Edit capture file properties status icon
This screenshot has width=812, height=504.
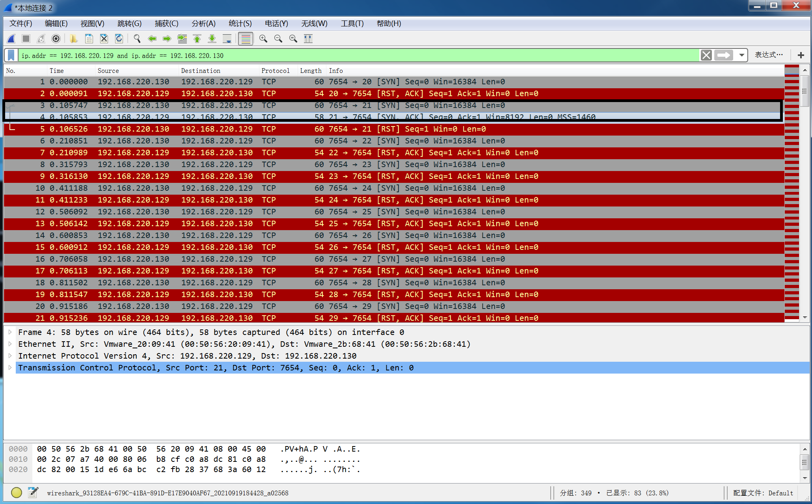(x=34, y=493)
